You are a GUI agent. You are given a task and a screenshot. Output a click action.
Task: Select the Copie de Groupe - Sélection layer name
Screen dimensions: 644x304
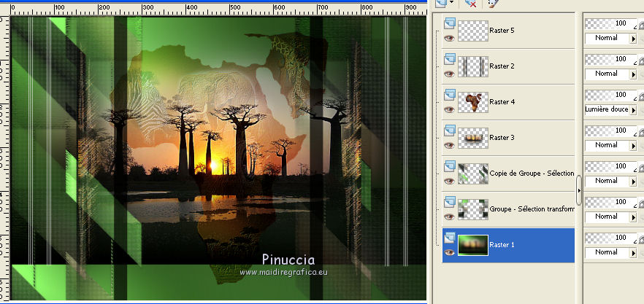pos(532,173)
